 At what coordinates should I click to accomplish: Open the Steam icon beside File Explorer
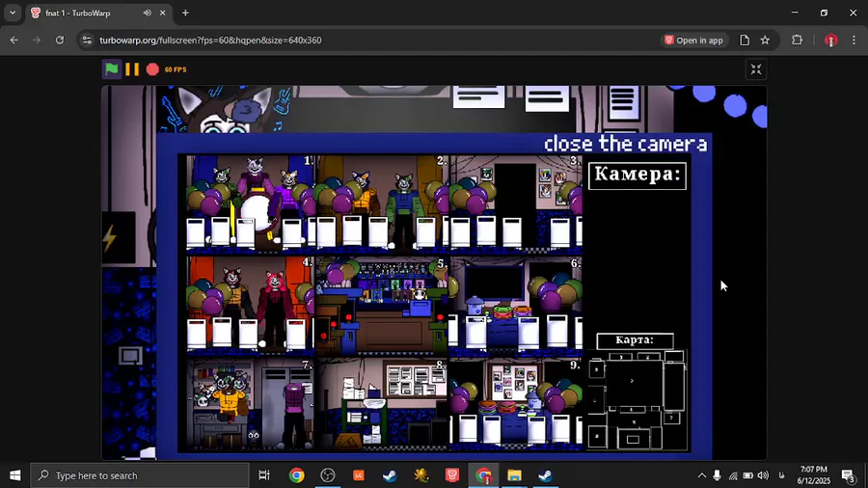pyautogui.click(x=545, y=475)
